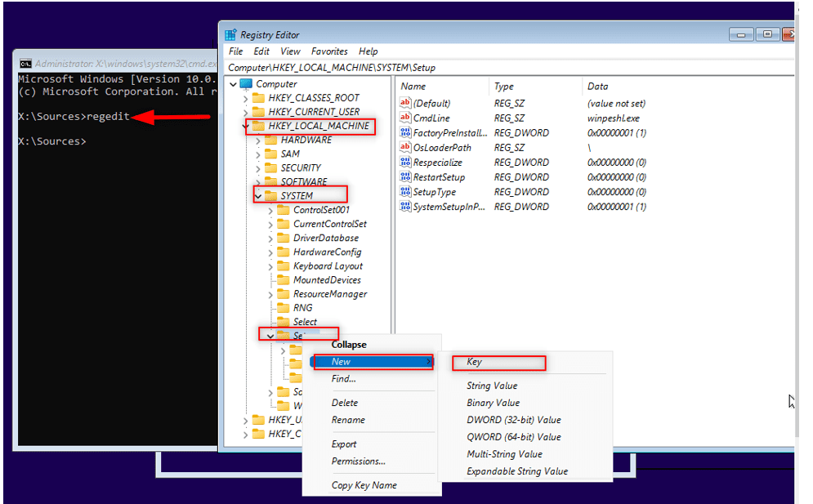Screen dimensions: 813x504
Task: Click the Registry Editor title bar icon
Action: tap(230, 33)
